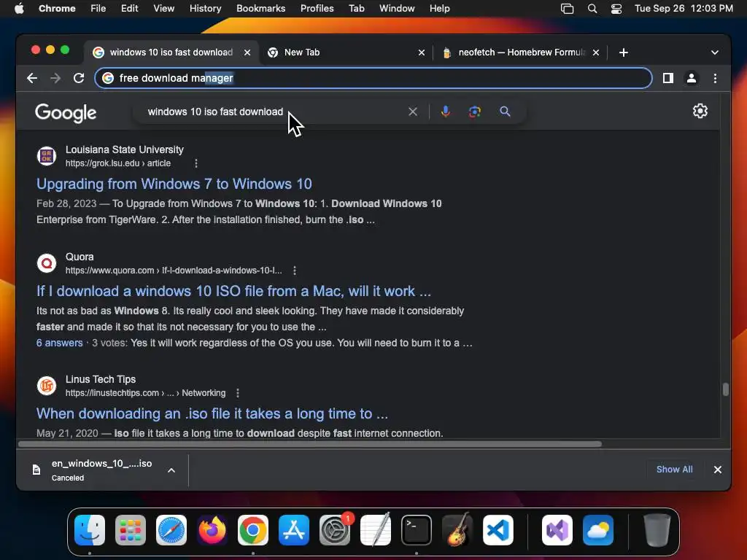Close the New Tab tab
The width and height of the screenshot is (747, 560).
421,52
